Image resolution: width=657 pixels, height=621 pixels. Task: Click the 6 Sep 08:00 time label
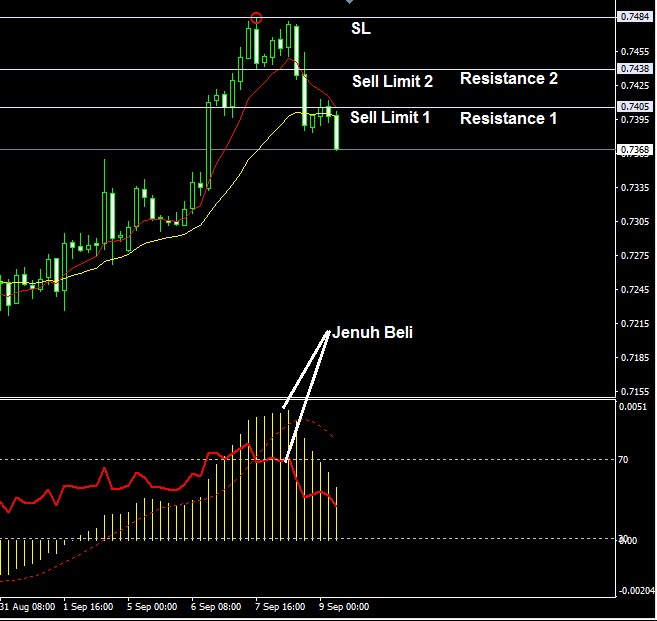pyautogui.click(x=216, y=607)
